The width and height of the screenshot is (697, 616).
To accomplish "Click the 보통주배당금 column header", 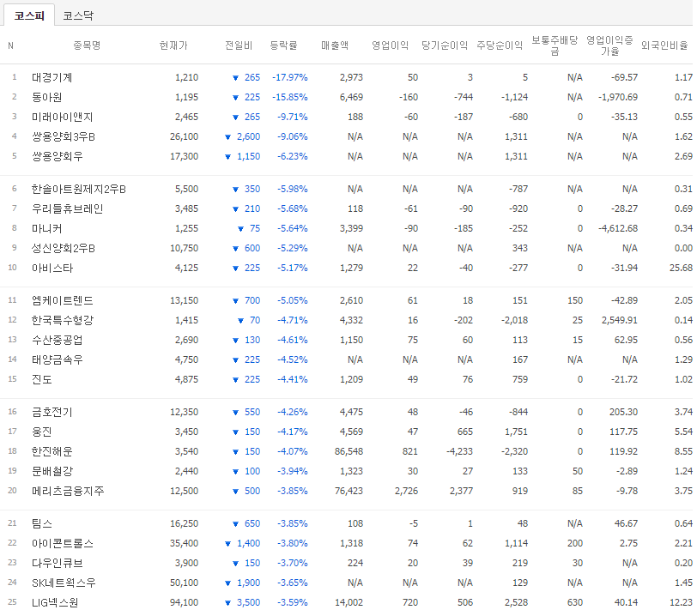I will (555, 45).
